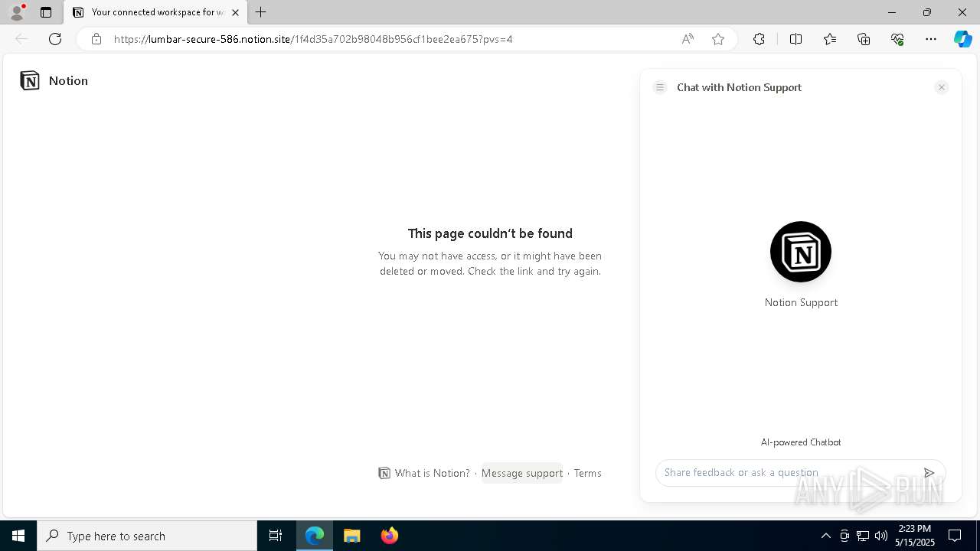
Task: Activate Read aloud icon in address bar
Action: [688, 39]
